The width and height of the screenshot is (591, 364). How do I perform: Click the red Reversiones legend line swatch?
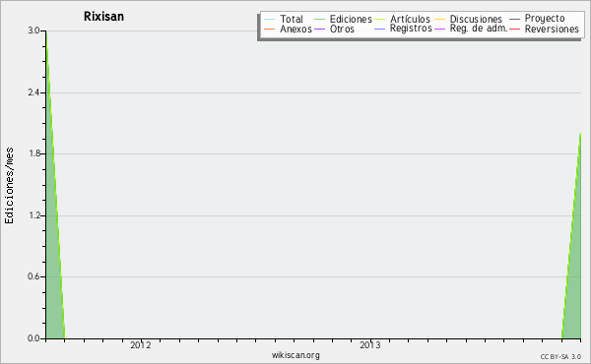[x=514, y=30]
